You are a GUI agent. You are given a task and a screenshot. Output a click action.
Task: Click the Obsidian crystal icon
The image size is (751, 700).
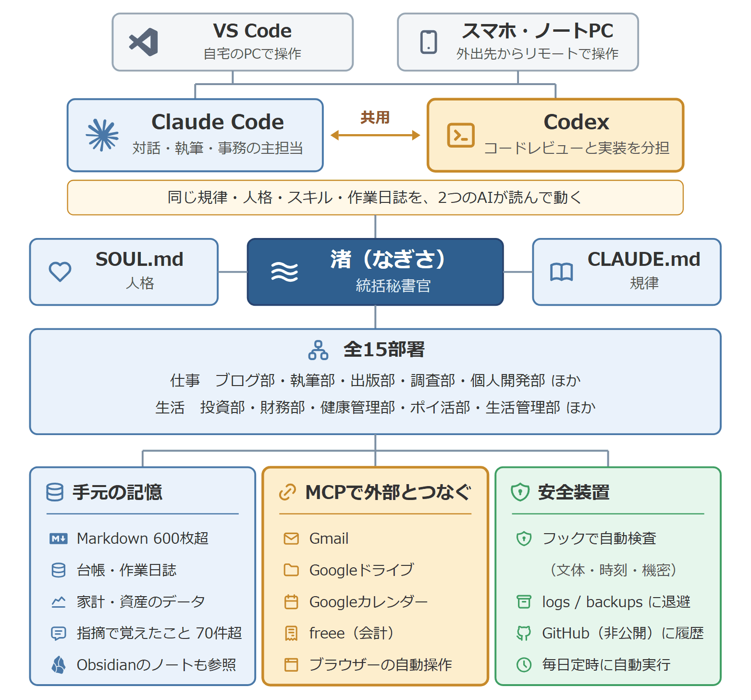[x=59, y=665]
